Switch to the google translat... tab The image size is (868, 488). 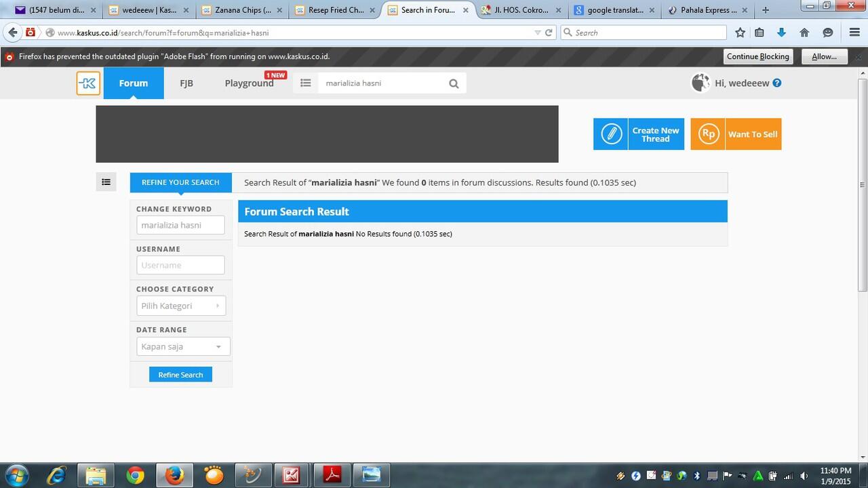tap(614, 10)
